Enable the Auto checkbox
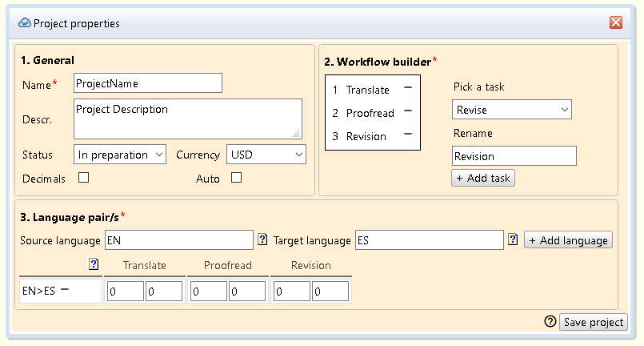The width and height of the screenshot is (644, 346). click(x=236, y=178)
